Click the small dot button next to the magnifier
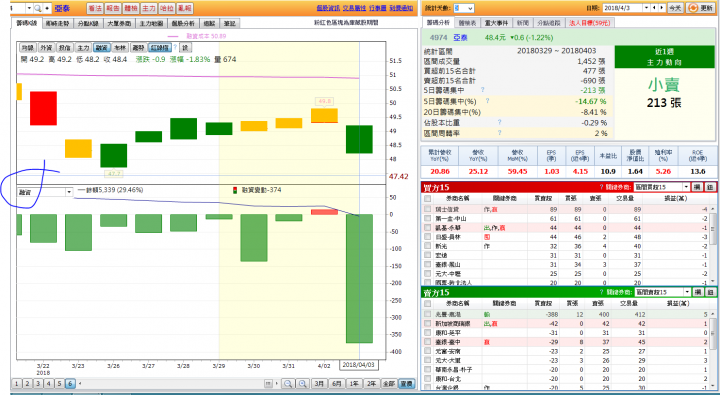This screenshot has width=720, height=395. tap(47, 8)
